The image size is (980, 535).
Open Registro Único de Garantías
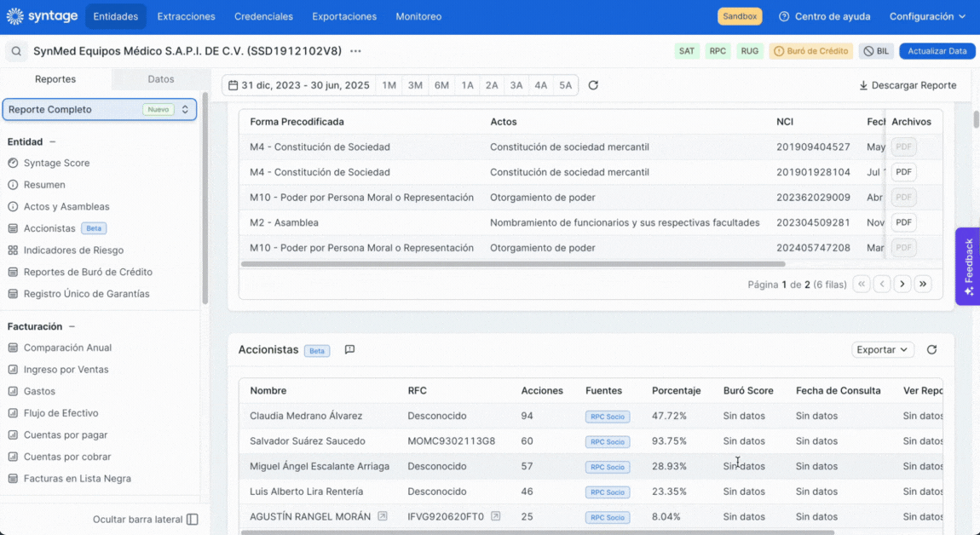78,294
